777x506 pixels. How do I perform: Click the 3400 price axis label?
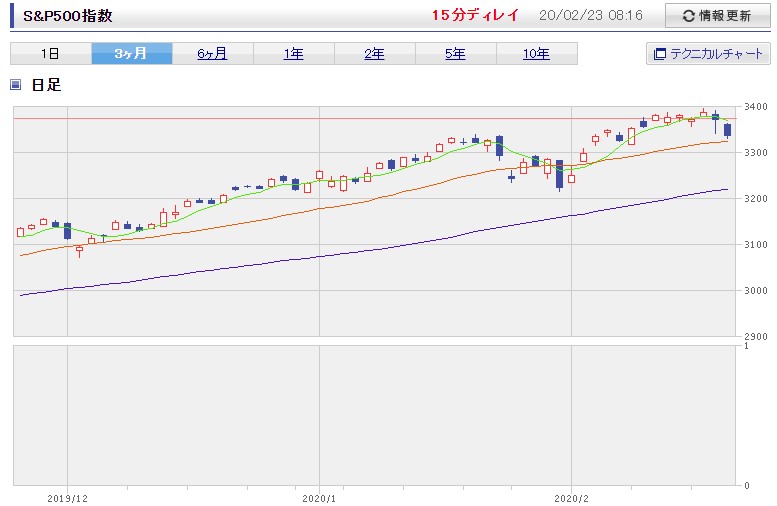click(756, 107)
